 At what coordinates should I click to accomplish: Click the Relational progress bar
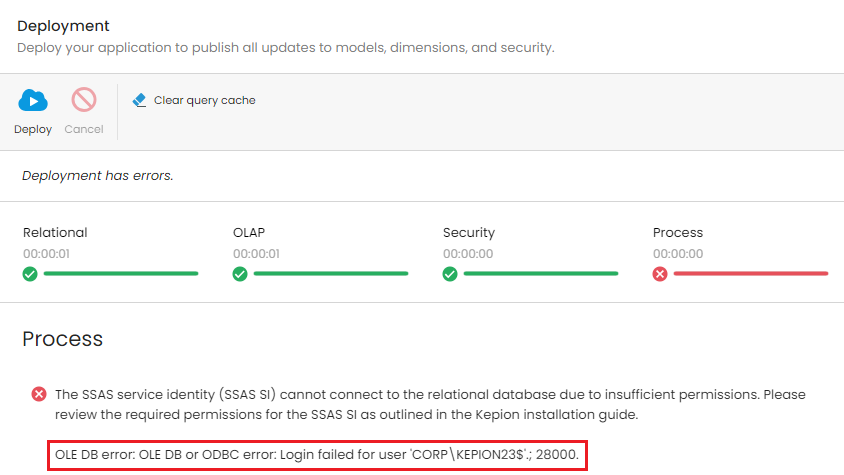click(121, 274)
